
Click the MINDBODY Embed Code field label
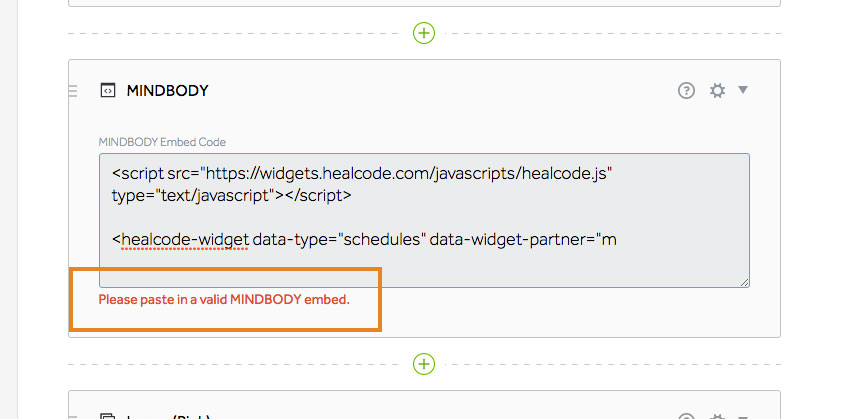tap(162, 142)
